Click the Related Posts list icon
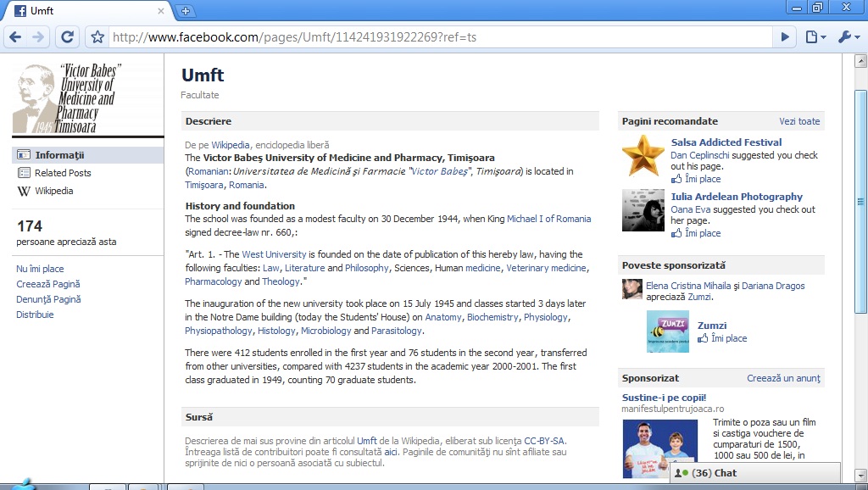 (24, 173)
